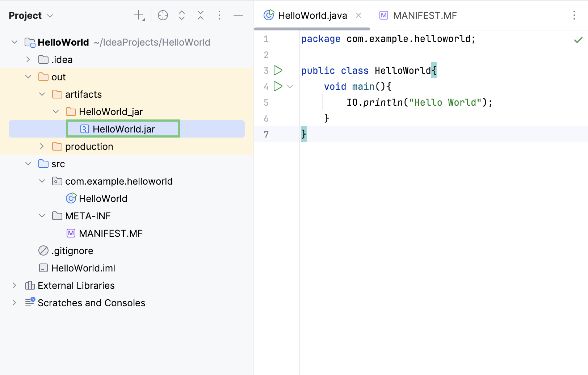Fold the main method code block
Image resolution: width=588 pixels, height=375 pixels.
click(290, 87)
